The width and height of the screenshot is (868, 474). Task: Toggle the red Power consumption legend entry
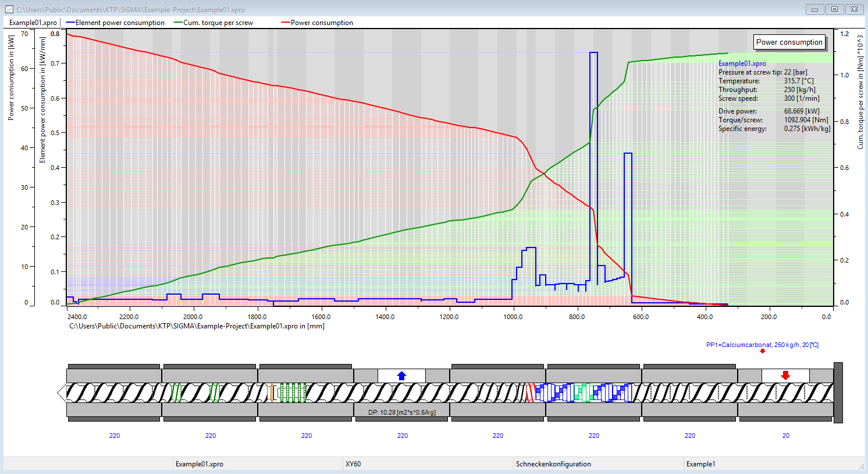(x=317, y=23)
